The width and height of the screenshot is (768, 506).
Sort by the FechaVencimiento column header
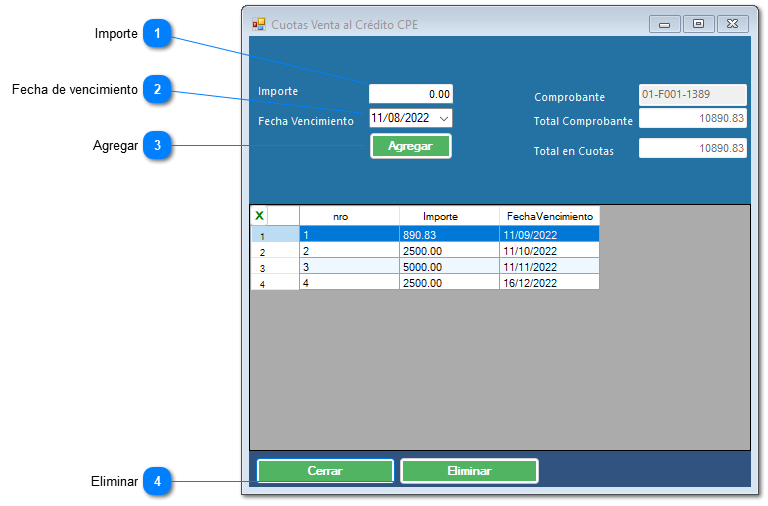coord(549,216)
